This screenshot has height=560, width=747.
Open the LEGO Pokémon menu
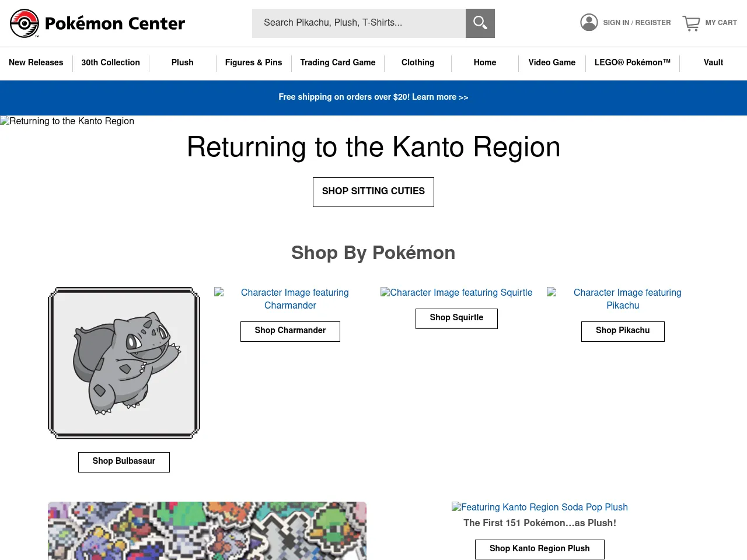tap(632, 63)
